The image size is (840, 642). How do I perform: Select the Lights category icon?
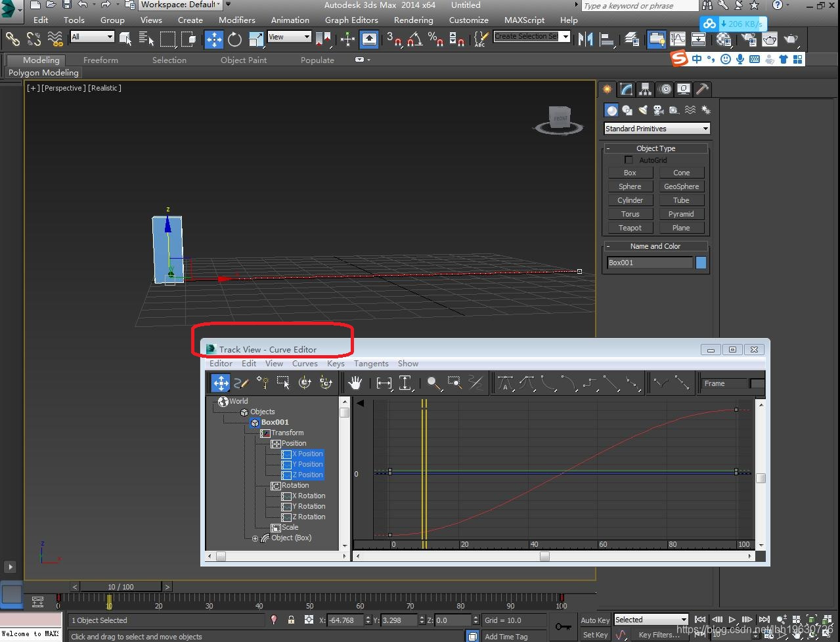[x=643, y=110]
